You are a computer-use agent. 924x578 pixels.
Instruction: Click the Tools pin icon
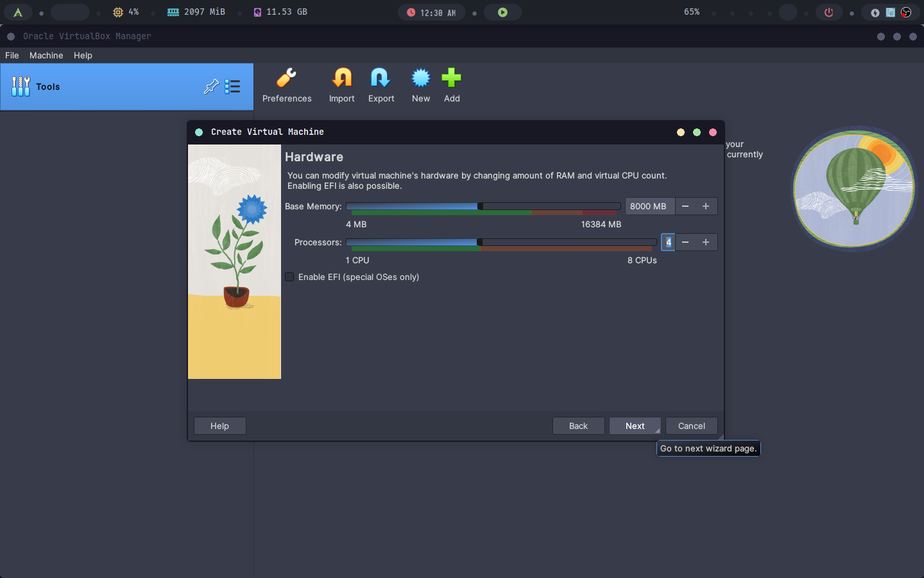[211, 87]
